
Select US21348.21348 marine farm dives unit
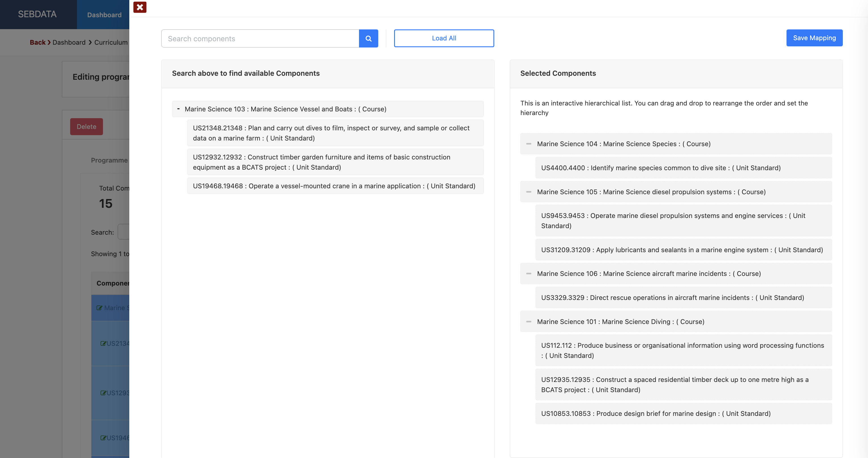tap(335, 133)
